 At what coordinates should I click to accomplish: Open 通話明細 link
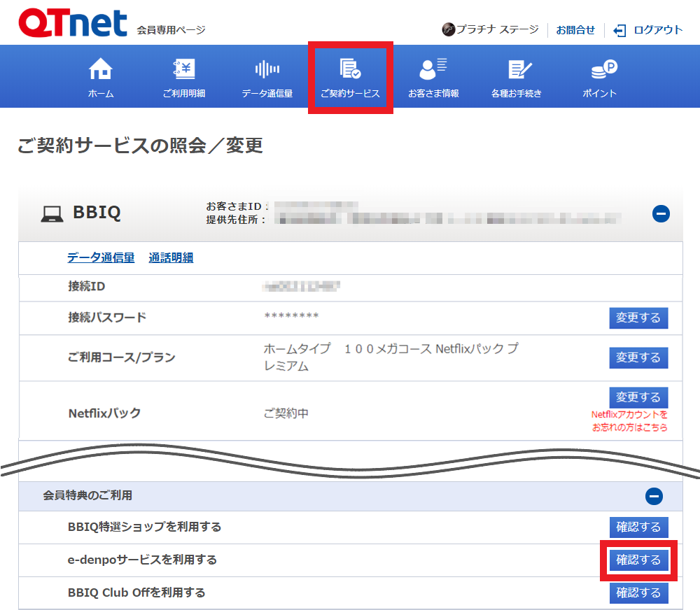[x=171, y=257]
